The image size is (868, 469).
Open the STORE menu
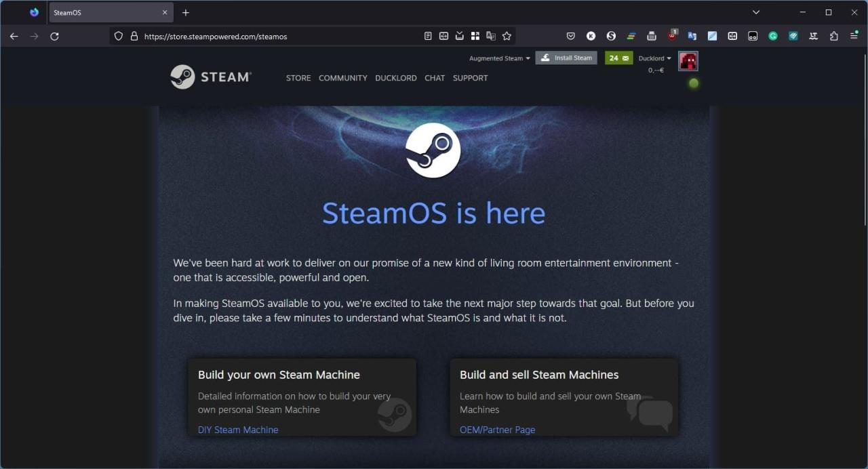[298, 78]
